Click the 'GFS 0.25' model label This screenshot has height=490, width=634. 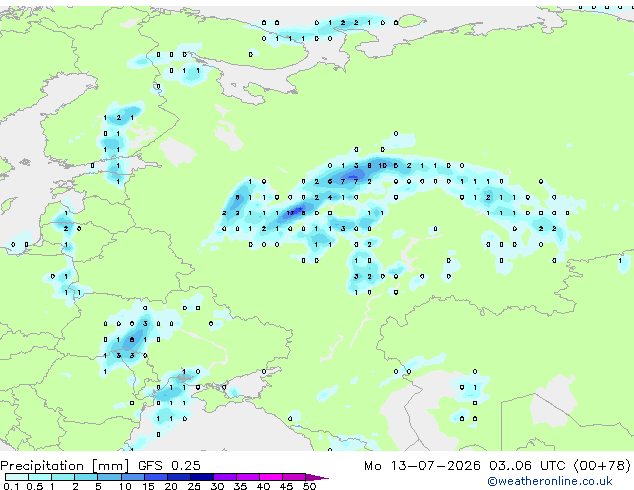tap(169, 466)
